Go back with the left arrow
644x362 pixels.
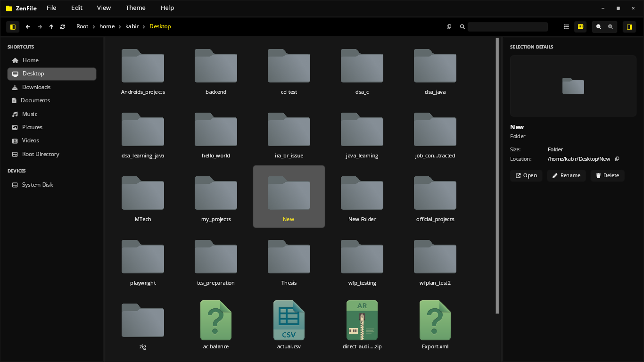[28, 27]
